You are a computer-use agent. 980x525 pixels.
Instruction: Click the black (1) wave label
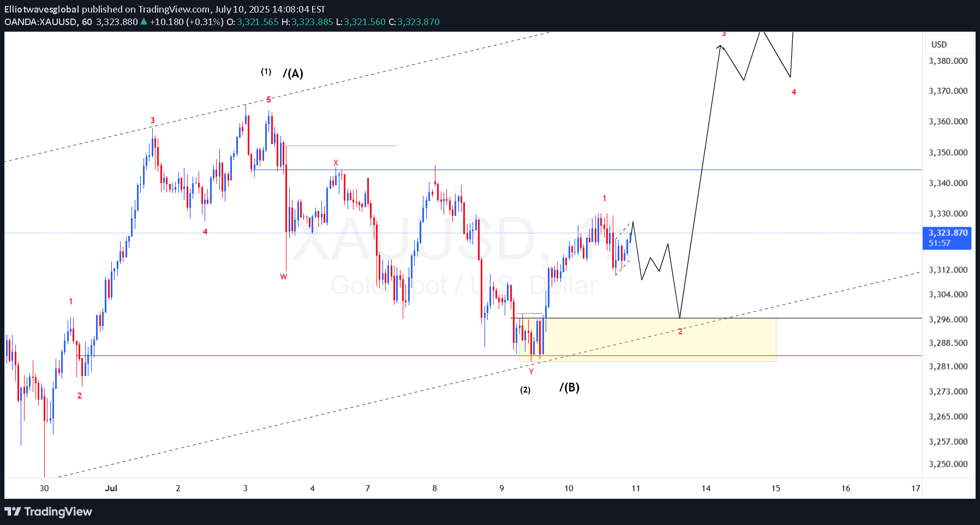tap(266, 71)
